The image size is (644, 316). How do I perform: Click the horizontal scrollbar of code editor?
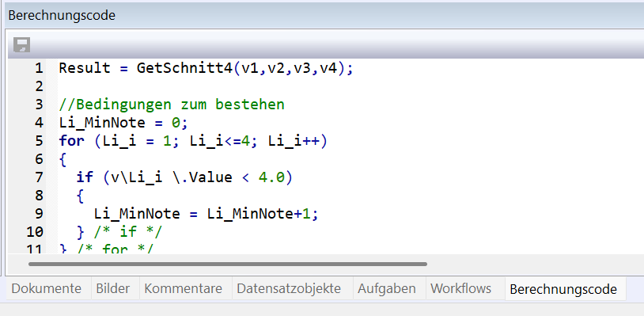(228, 265)
